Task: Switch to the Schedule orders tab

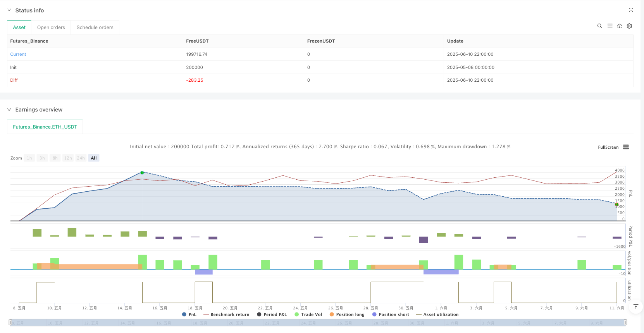Action: pos(95,27)
